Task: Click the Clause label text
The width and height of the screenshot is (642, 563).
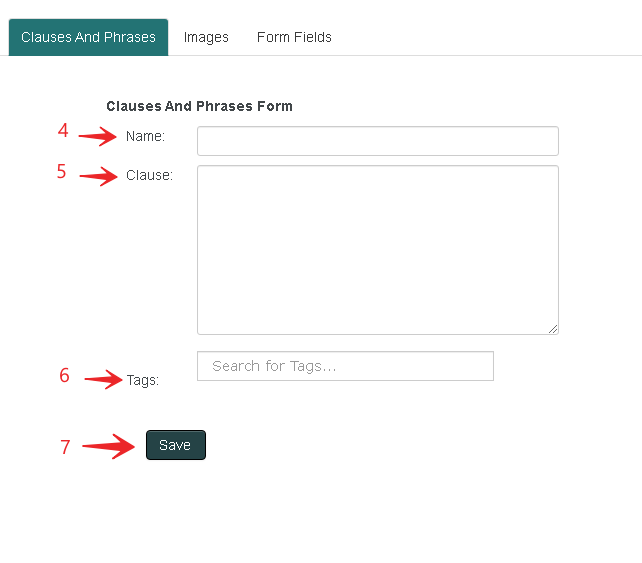Action: point(149,175)
